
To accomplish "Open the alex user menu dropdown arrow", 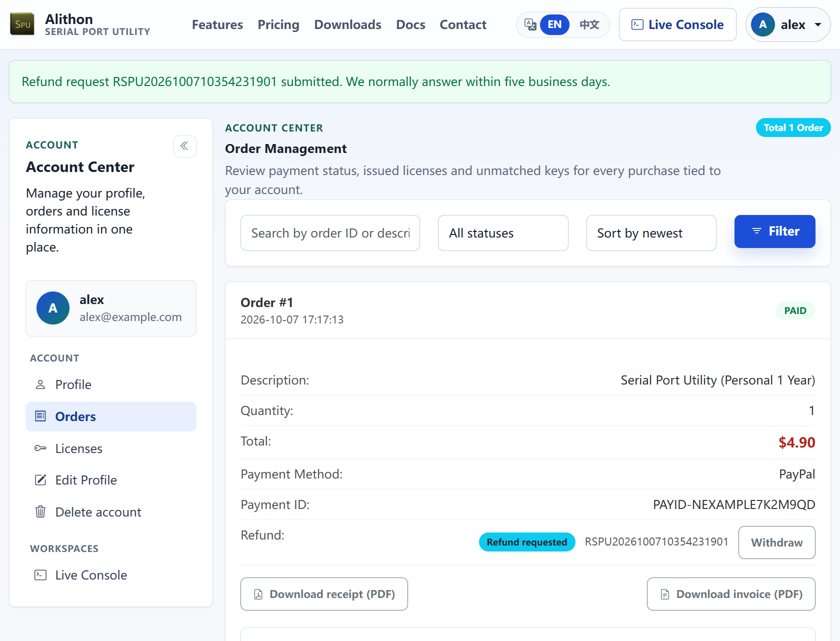I will tap(818, 24).
